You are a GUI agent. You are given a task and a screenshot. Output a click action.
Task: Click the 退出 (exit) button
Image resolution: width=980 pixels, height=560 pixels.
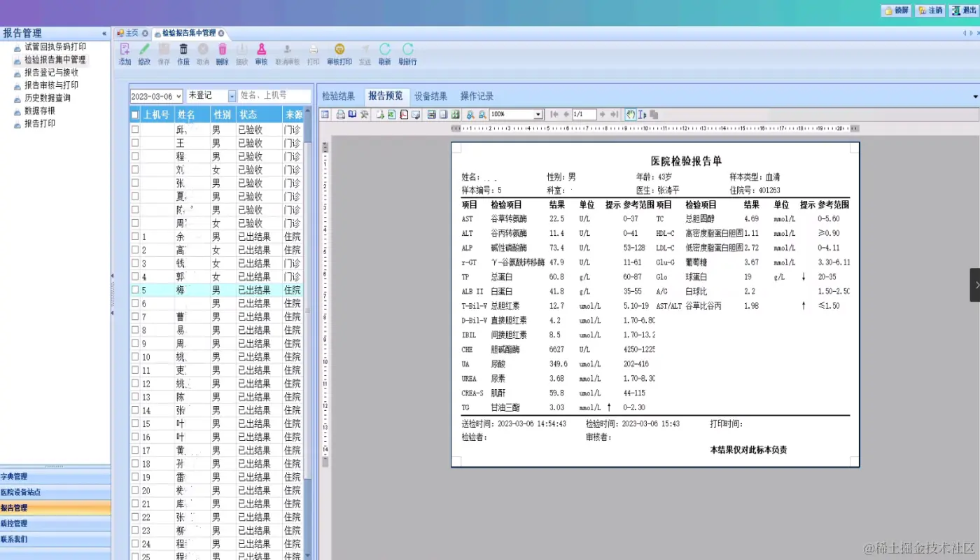[x=963, y=10]
